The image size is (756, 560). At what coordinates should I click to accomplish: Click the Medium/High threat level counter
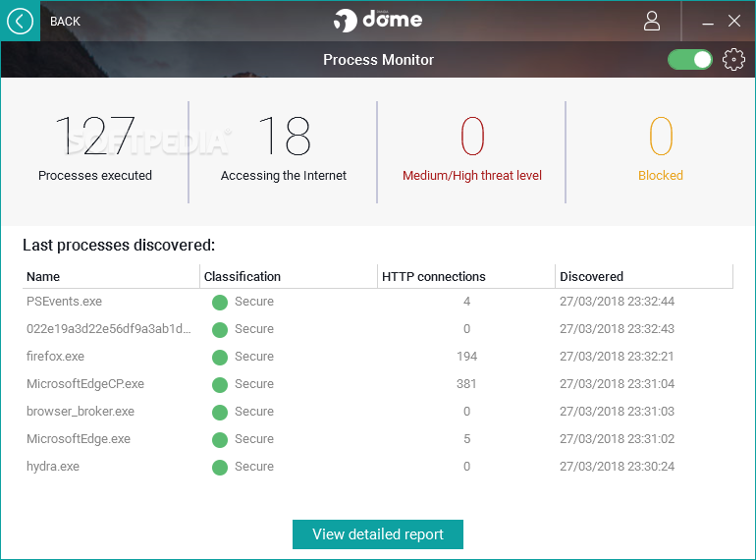tap(472, 148)
